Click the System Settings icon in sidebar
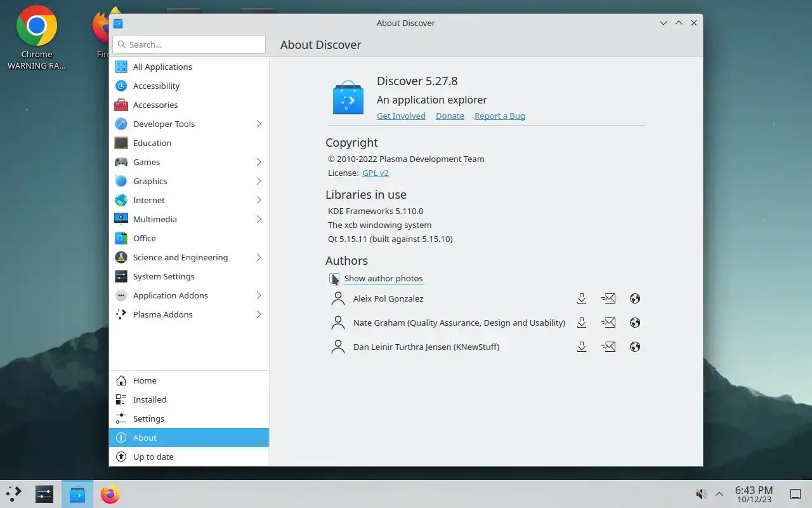The width and height of the screenshot is (812, 508). 121,276
